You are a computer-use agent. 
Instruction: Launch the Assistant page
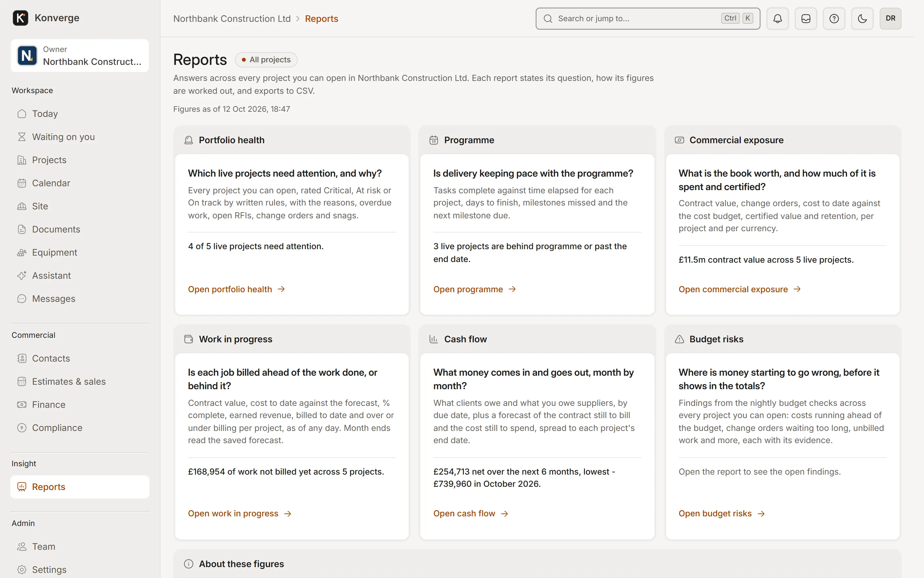pyautogui.click(x=80, y=276)
